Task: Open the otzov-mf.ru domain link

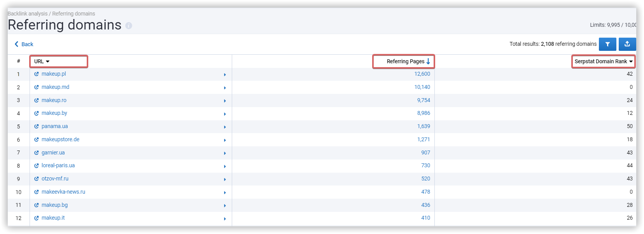Action: tap(55, 179)
